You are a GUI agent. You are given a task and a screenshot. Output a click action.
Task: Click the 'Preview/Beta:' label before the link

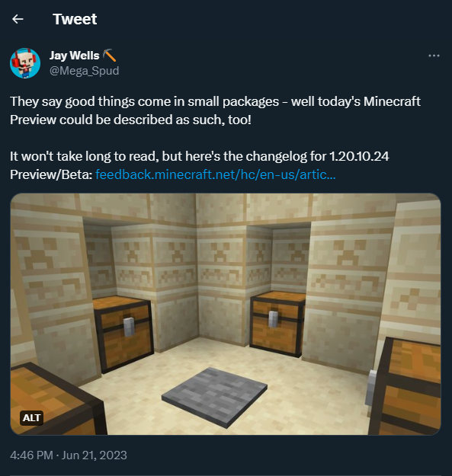tap(51, 174)
